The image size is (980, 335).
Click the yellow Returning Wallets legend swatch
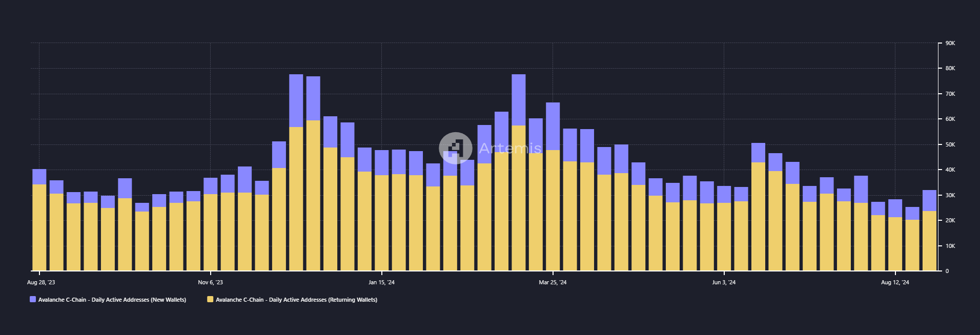(210, 300)
